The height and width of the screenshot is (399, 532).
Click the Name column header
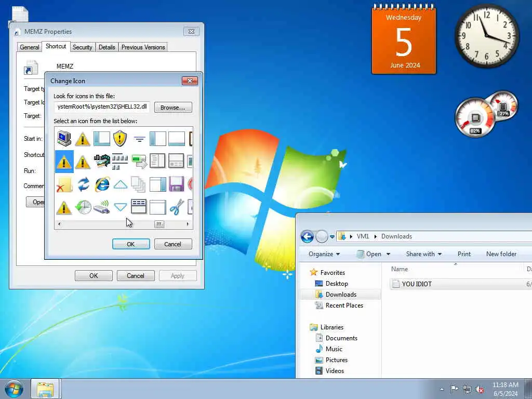400,269
